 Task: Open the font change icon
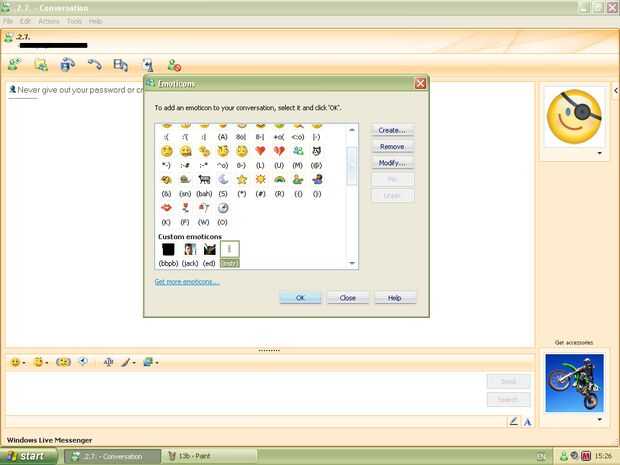tap(108, 362)
